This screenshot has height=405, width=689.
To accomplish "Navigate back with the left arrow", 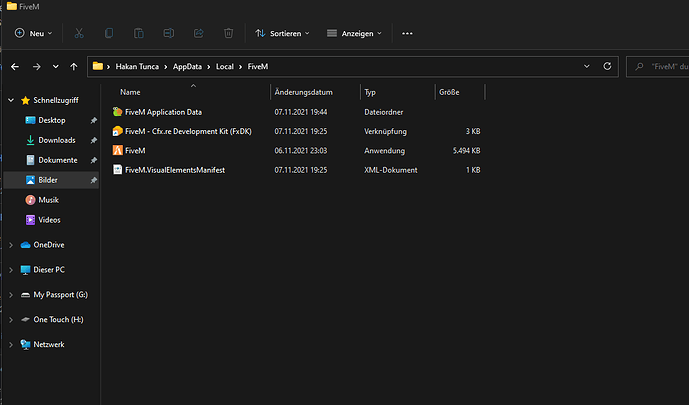I will [x=14, y=67].
